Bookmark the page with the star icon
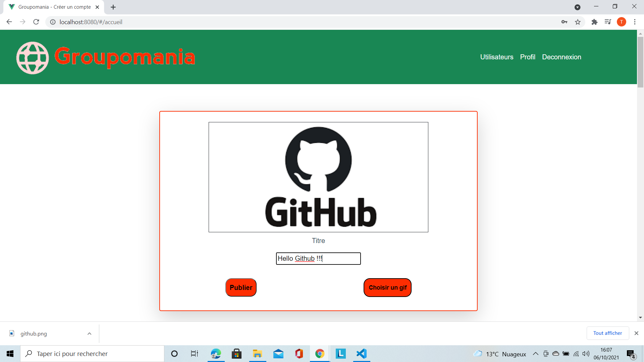 (x=578, y=22)
